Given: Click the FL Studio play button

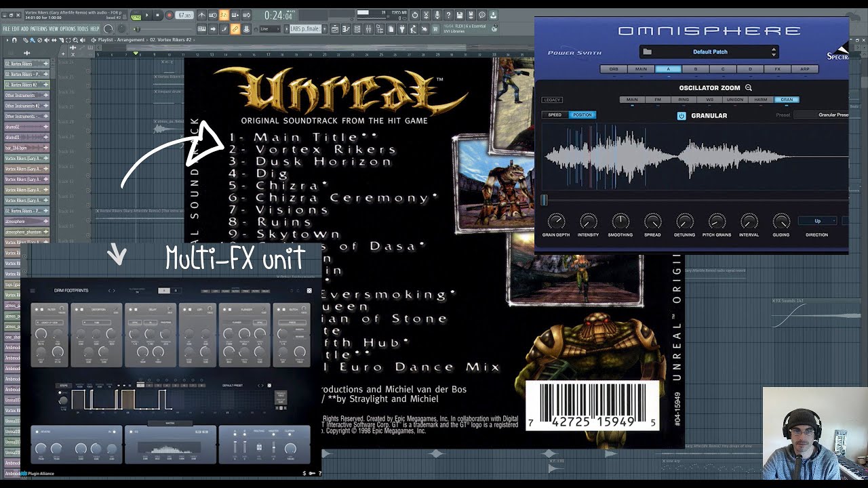Looking at the screenshot, I should click(x=146, y=15).
